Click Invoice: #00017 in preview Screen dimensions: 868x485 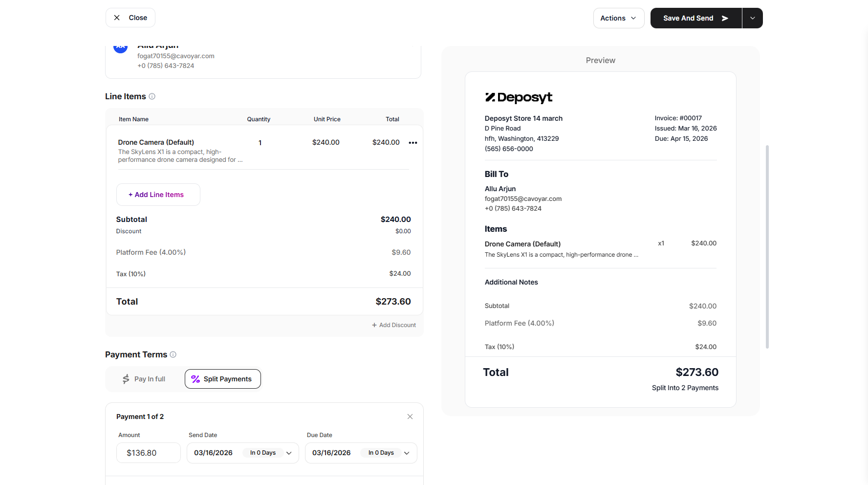coord(678,118)
